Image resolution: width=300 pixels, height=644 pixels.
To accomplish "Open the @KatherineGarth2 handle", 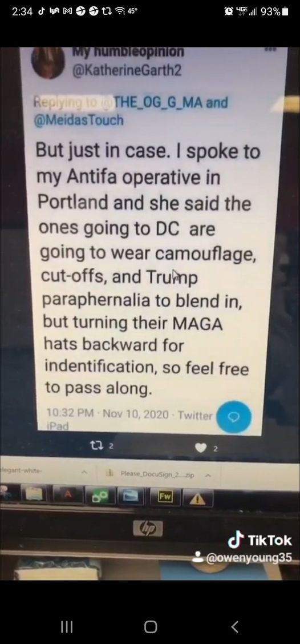I will [x=127, y=71].
